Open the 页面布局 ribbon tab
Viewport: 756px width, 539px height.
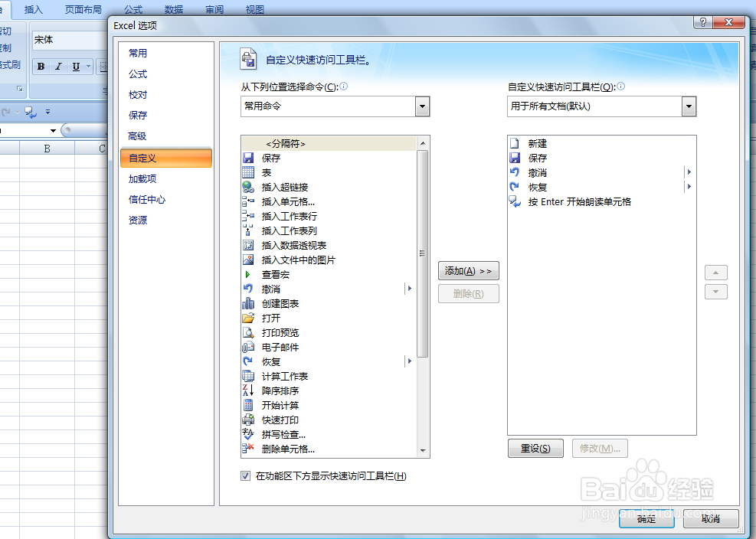click(83, 10)
